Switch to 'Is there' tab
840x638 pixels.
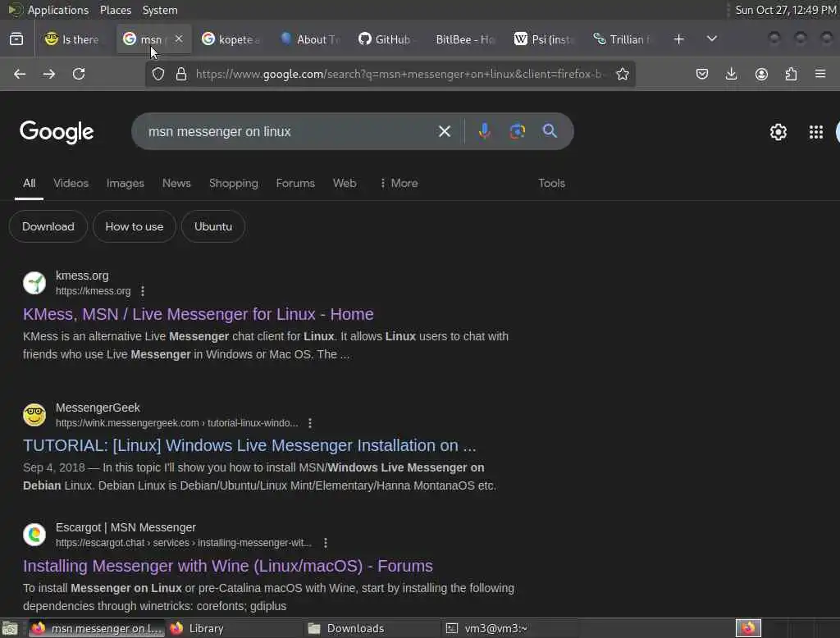[x=72, y=39]
